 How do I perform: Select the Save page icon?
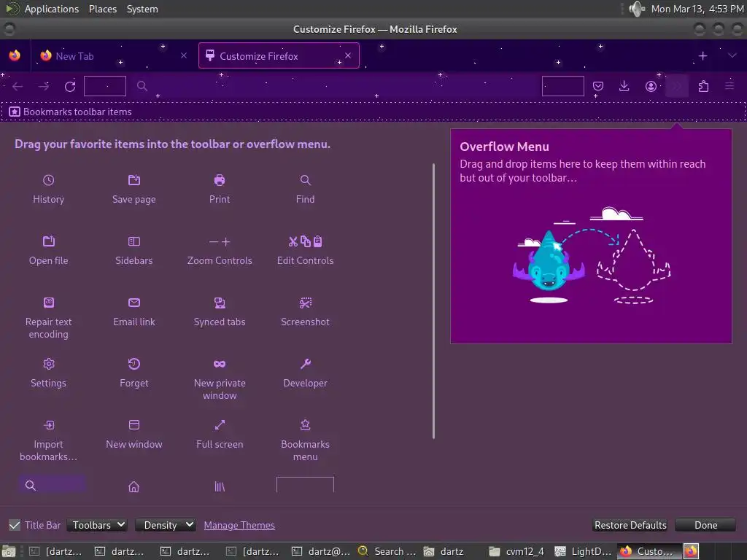tap(134, 180)
